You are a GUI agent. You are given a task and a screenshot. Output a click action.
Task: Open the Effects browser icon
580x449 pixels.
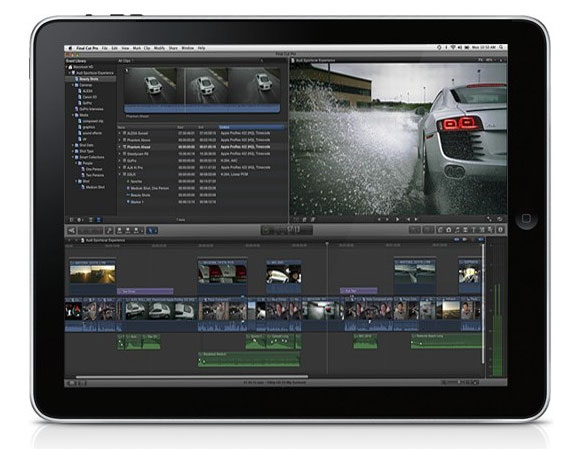(x=440, y=230)
